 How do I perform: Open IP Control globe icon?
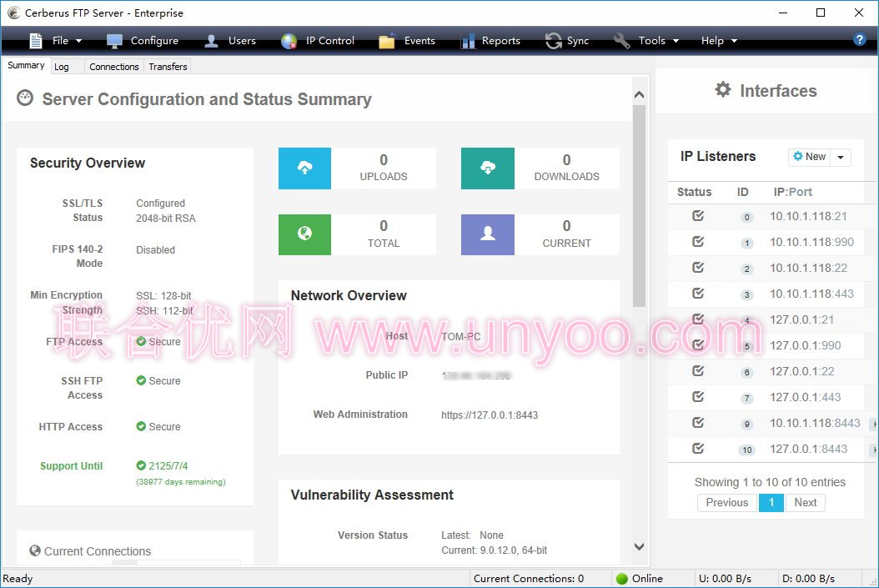pyautogui.click(x=289, y=41)
